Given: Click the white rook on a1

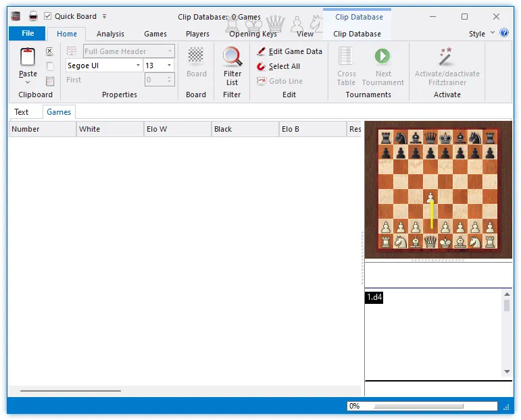Looking at the screenshot, I should point(386,242).
